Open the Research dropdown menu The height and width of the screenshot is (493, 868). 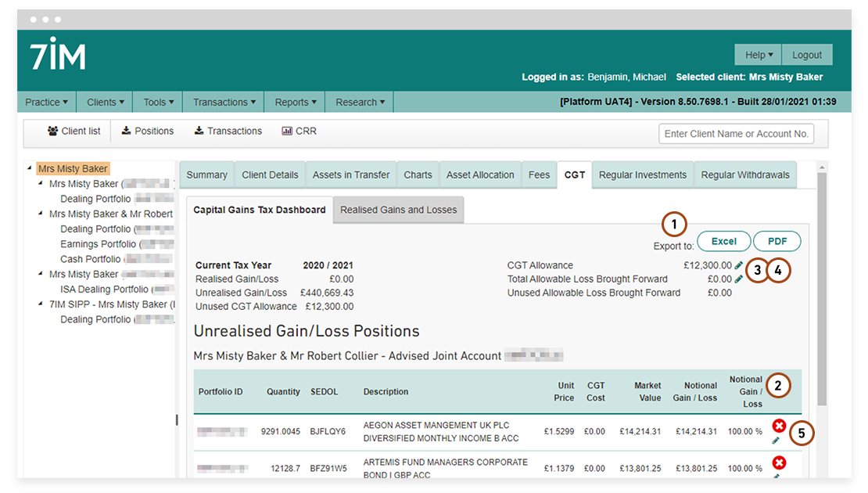(360, 102)
